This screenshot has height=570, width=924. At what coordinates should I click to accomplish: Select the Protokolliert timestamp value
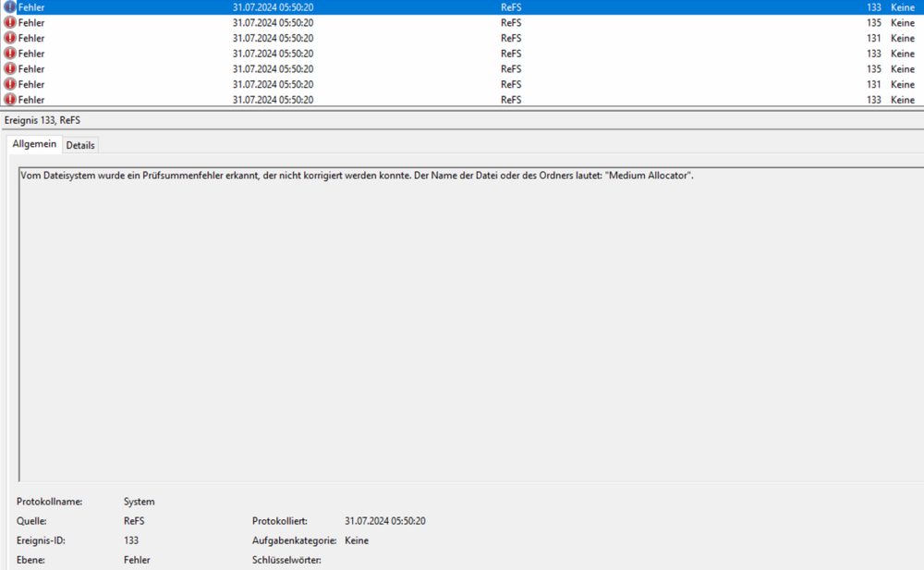[x=384, y=521]
